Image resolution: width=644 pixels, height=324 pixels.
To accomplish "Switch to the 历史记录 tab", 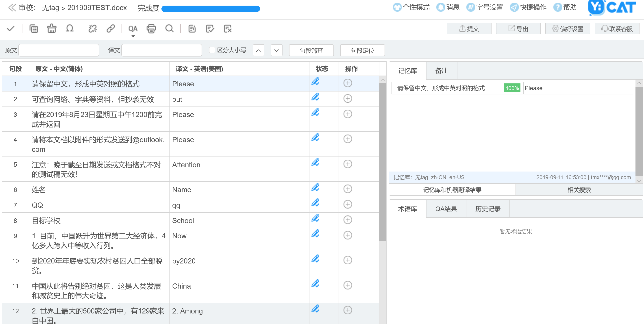I will pos(488,209).
